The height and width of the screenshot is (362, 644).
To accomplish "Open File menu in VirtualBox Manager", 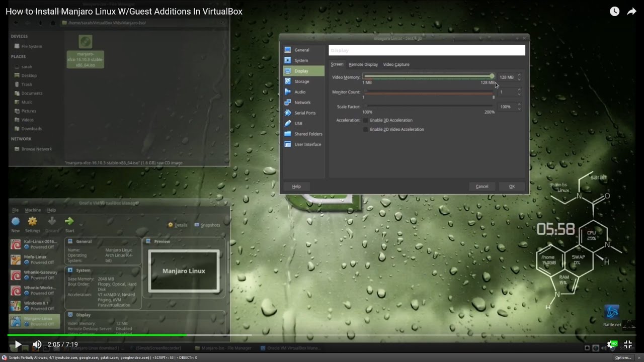I will (16, 210).
